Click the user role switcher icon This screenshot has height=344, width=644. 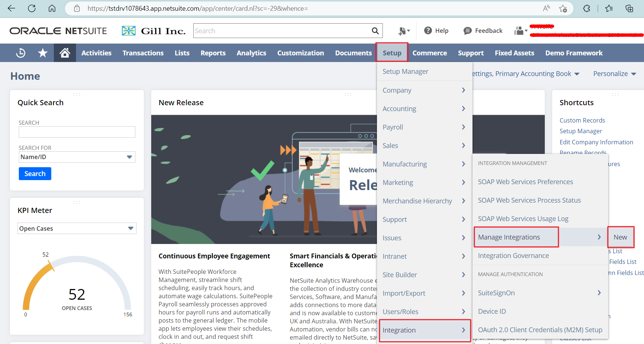pyautogui.click(x=520, y=31)
